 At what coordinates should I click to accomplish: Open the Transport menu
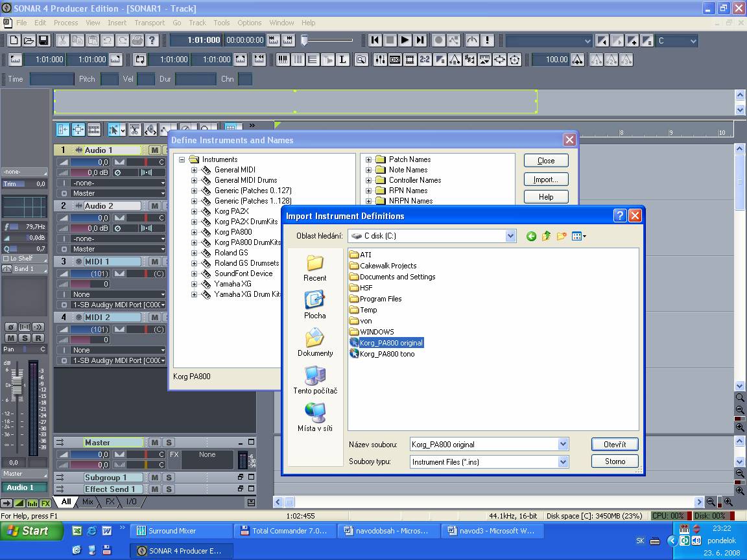149,23
